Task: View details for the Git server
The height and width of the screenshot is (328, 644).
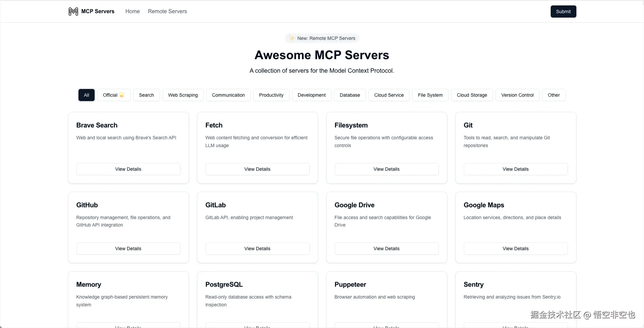Action: pyautogui.click(x=516, y=169)
